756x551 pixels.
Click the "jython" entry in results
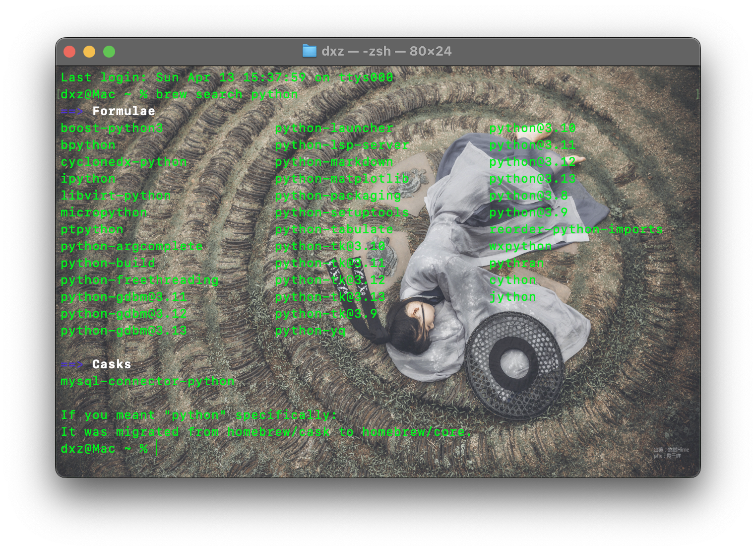pos(512,297)
